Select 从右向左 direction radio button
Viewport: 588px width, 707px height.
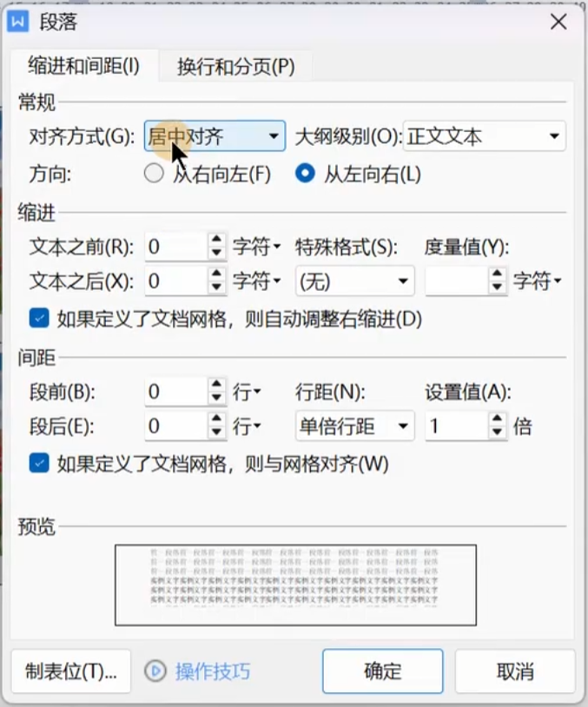coord(154,174)
